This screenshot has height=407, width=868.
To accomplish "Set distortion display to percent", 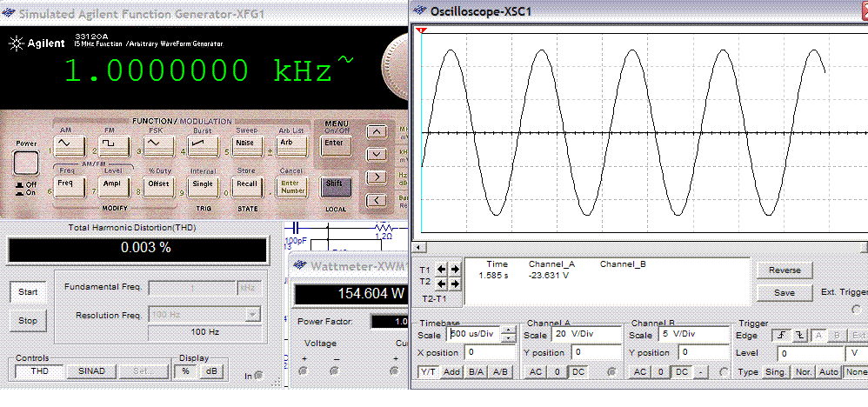I will 185,371.
